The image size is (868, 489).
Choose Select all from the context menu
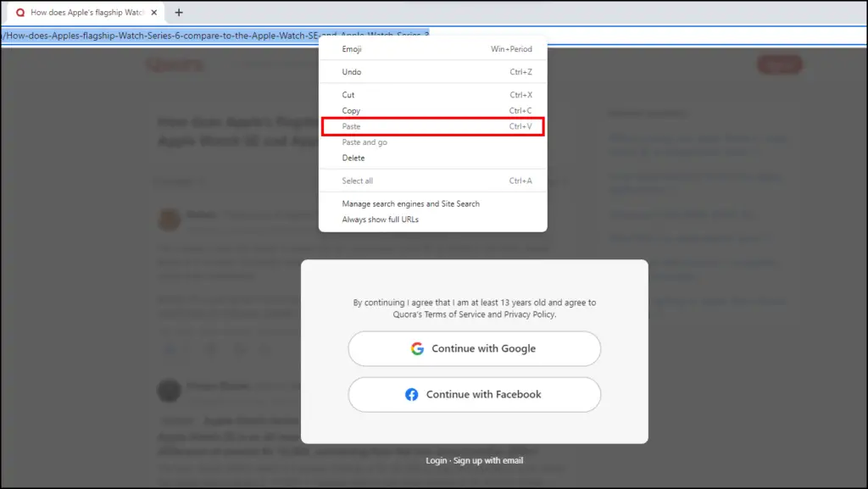pyautogui.click(x=433, y=181)
